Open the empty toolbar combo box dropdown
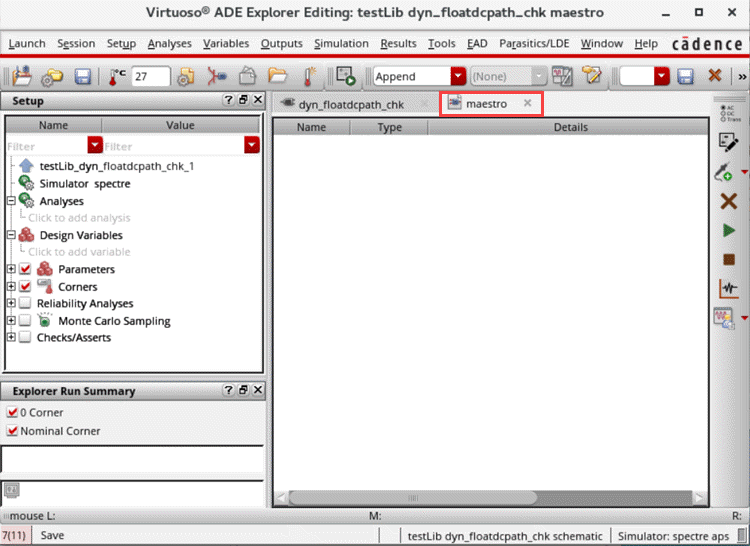Image resolution: width=750 pixels, height=546 pixels. [x=662, y=76]
